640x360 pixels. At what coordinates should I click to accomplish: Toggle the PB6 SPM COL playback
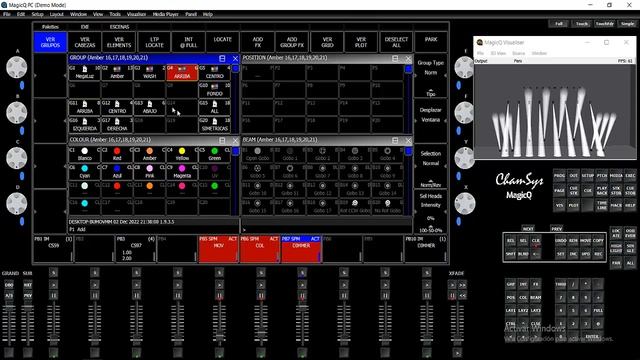tap(260, 249)
